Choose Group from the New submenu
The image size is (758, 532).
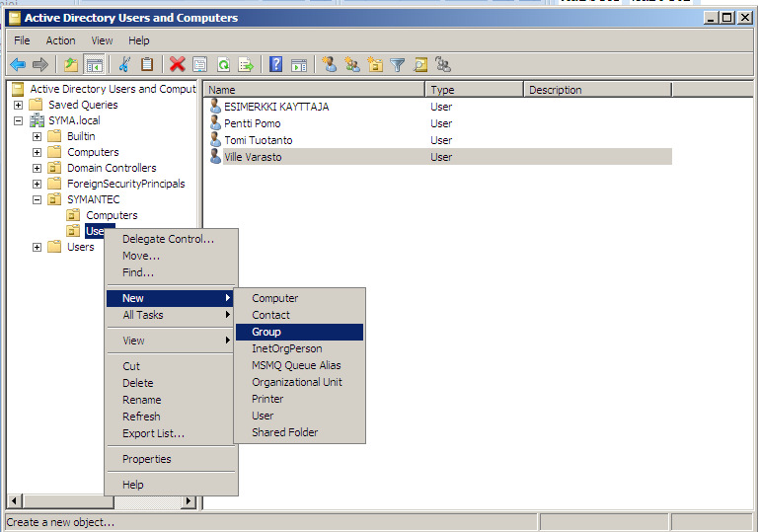299,332
